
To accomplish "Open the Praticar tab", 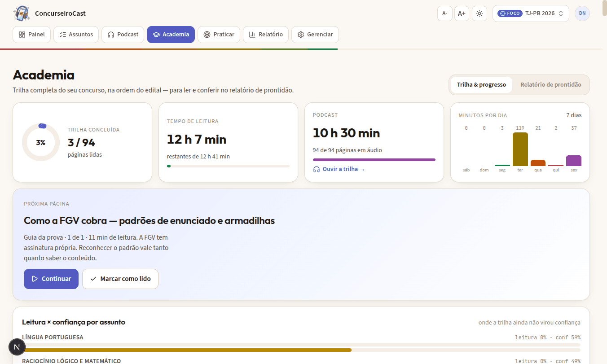I will (x=219, y=35).
